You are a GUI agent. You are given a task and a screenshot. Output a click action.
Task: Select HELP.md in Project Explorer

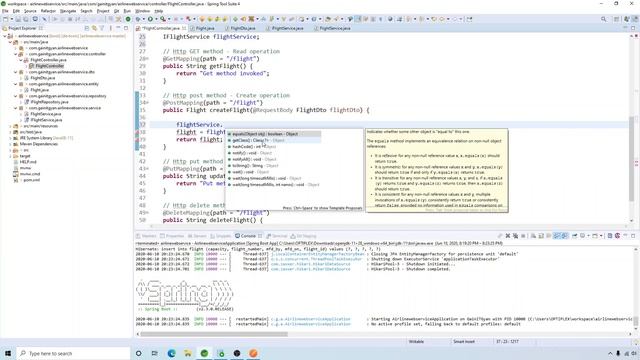[28, 162]
